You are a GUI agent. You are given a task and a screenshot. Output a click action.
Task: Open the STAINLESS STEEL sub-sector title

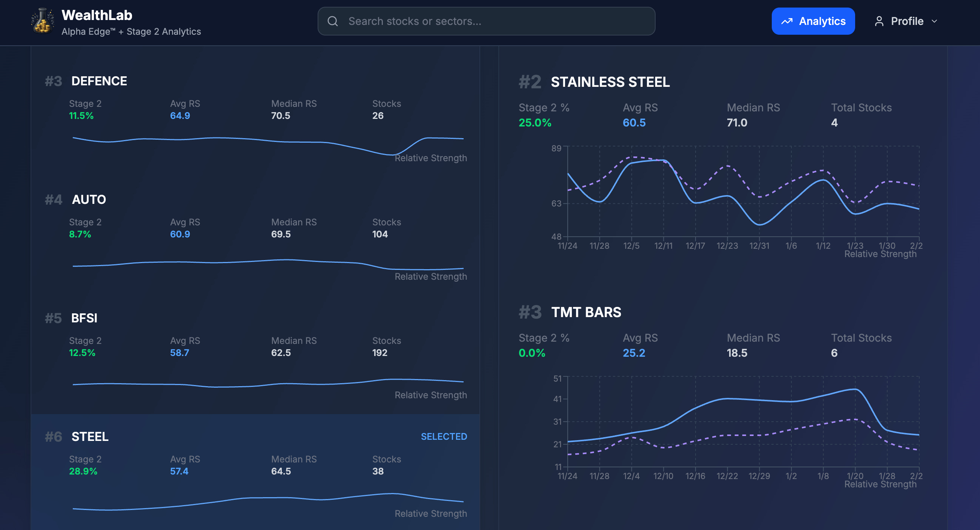(610, 82)
